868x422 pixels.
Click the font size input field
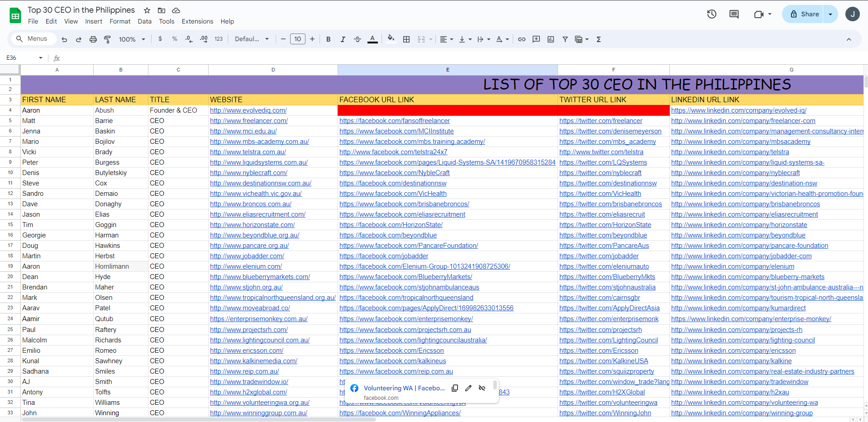298,39
